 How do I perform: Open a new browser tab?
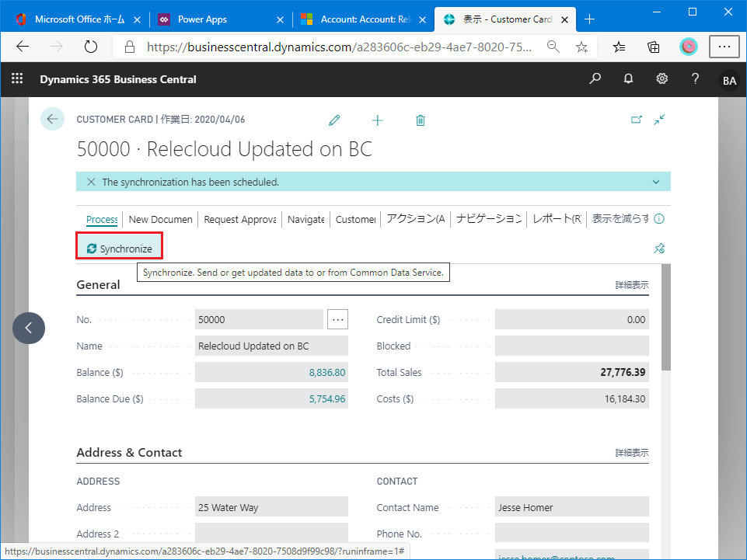[x=589, y=19]
